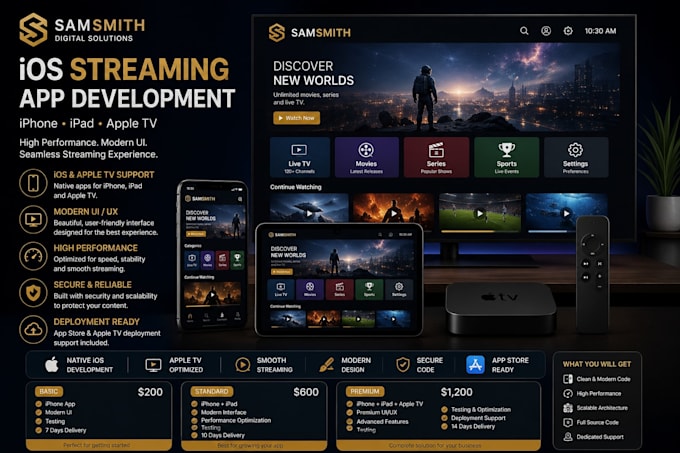The image size is (680, 453).
Task: Click the "iPhone • iPad • Apple TV" text
Action: click(88, 124)
